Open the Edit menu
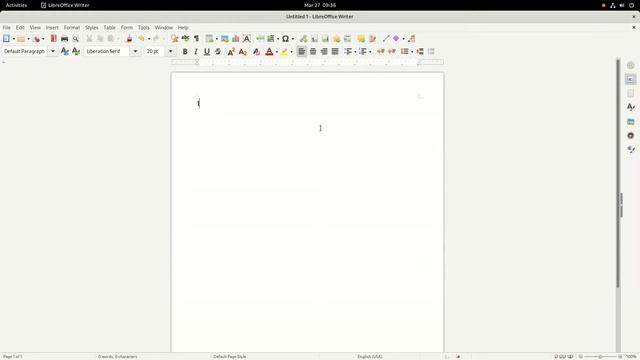 tap(20, 27)
